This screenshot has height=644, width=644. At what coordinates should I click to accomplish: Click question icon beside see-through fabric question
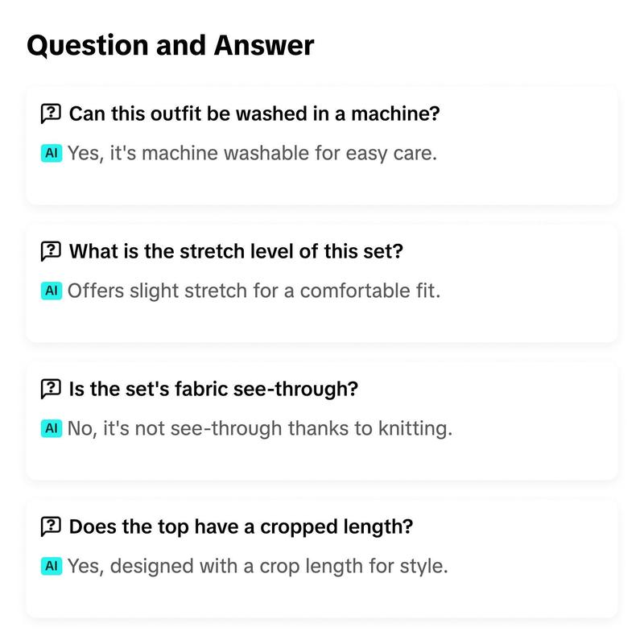51,389
